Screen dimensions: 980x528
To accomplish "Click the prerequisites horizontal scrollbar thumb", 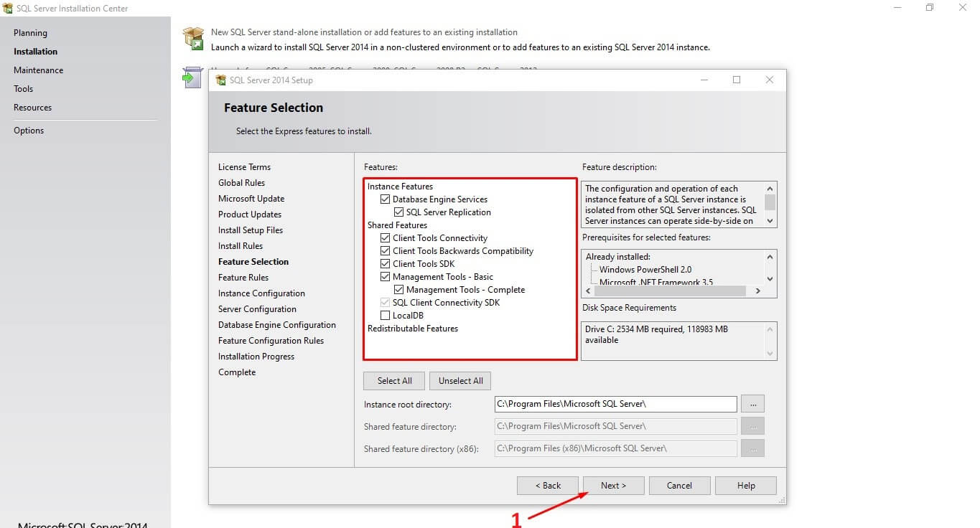I will (669, 291).
